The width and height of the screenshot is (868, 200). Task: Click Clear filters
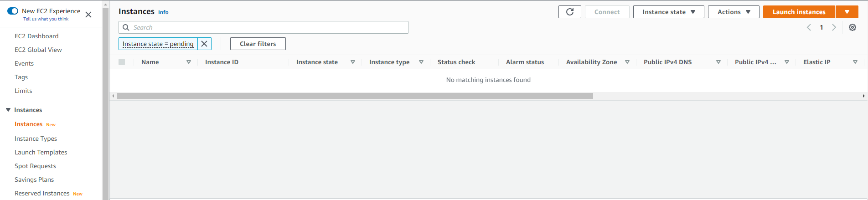[x=258, y=44]
